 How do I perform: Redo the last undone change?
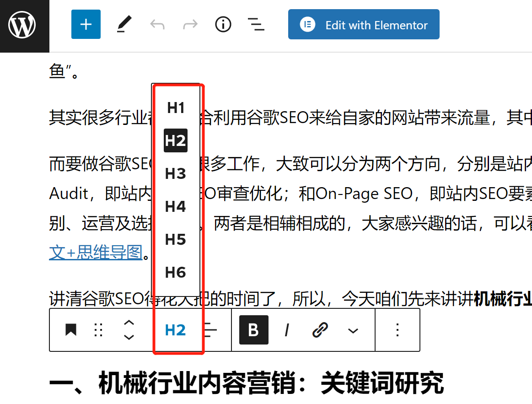coord(190,24)
